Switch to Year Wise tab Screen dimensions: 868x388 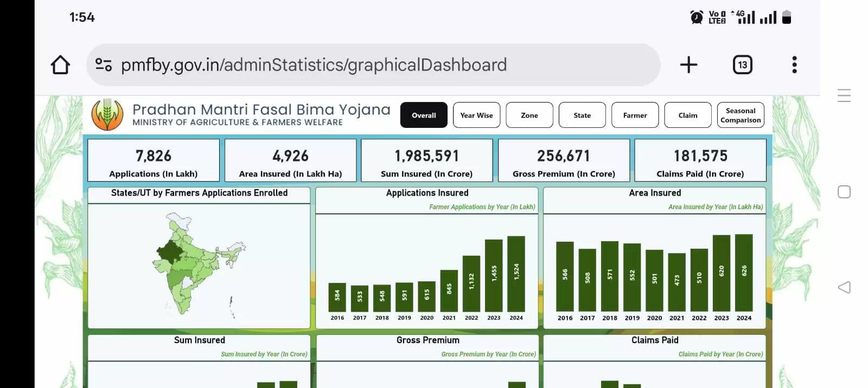(476, 115)
